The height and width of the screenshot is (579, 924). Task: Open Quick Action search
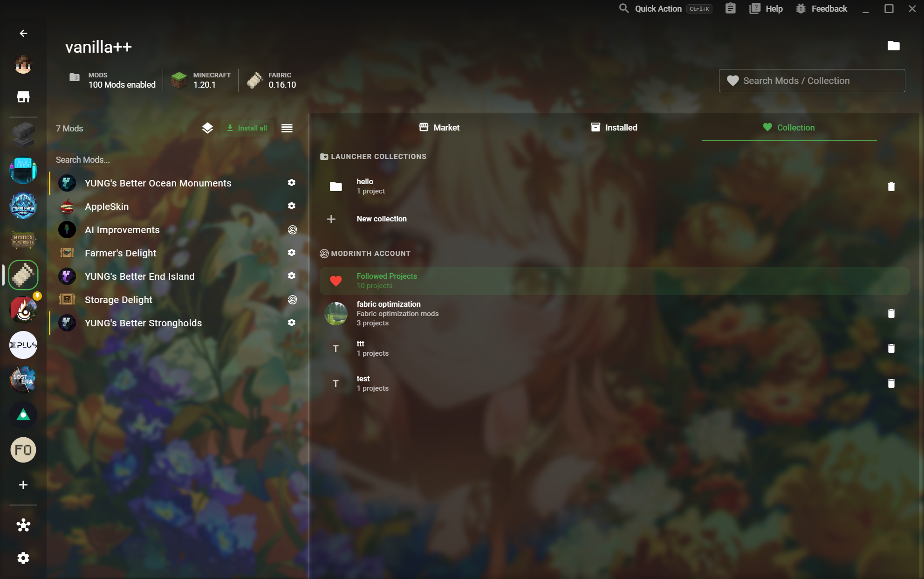tap(665, 8)
